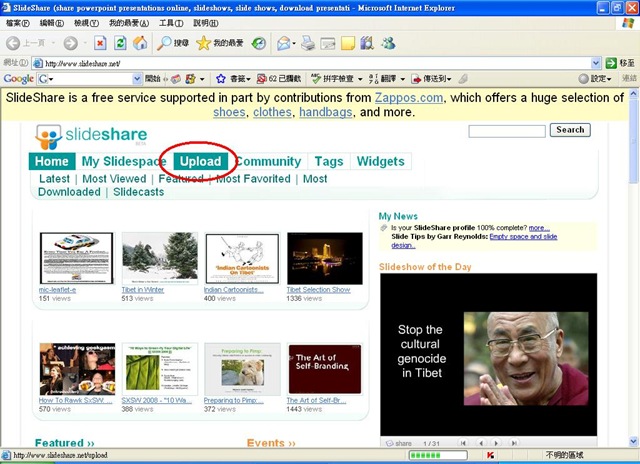Click the Google toolbar logo

tap(18, 79)
